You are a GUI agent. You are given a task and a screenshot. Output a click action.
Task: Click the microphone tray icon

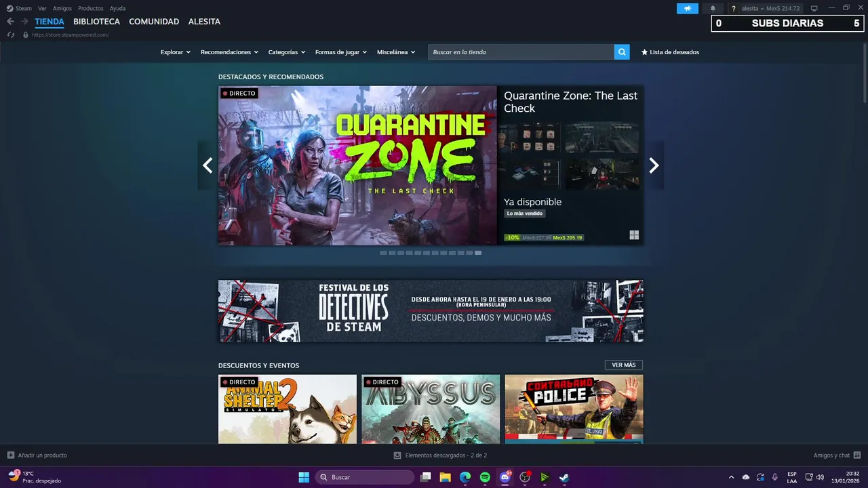(x=774, y=477)
